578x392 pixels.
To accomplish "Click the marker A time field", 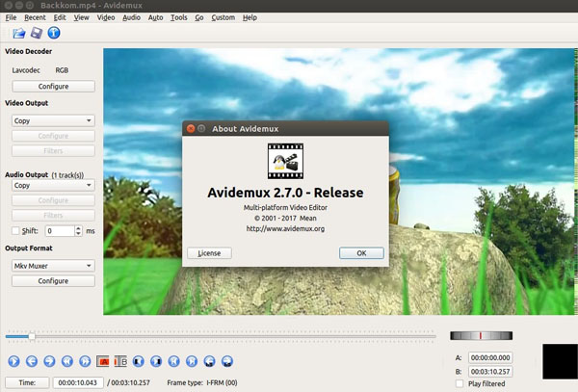I will [x=490, y=357].
